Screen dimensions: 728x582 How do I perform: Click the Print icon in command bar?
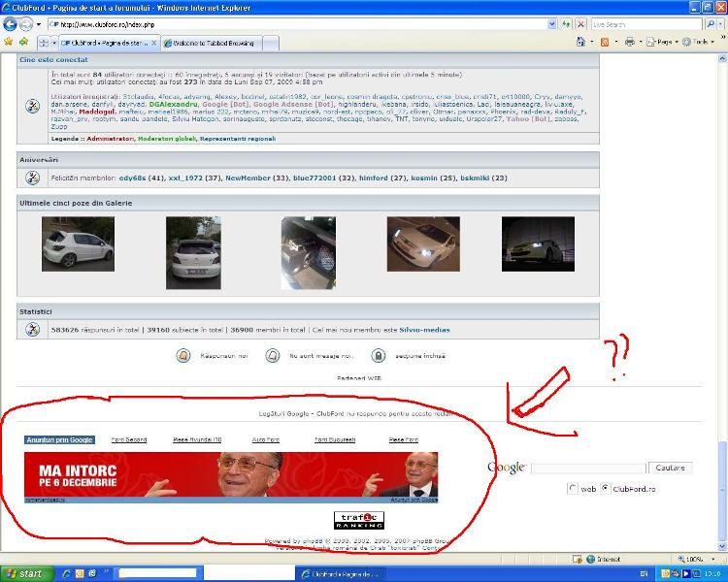pos(629,43)
